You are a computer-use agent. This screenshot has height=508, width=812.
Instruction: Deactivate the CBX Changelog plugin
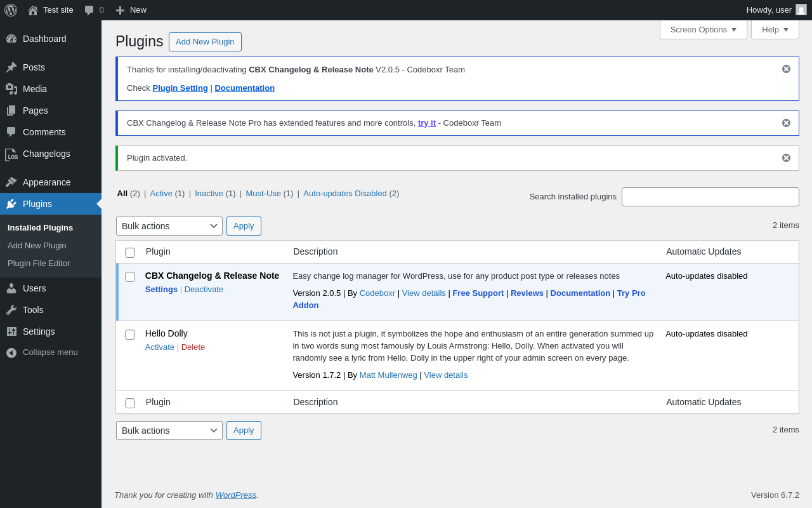pyautogui.click(x=204, y=290)
